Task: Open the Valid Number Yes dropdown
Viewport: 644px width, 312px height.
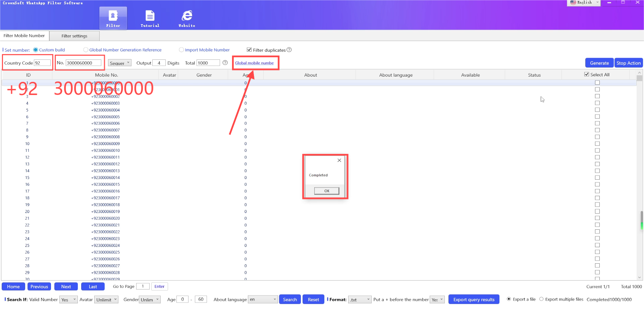Action: click(x=69, y=300)
